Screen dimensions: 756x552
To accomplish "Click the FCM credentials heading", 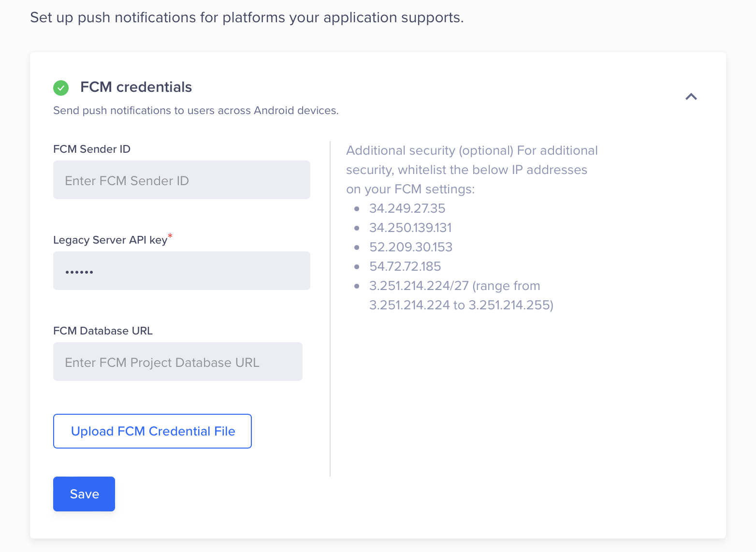I will click(136, 87).
